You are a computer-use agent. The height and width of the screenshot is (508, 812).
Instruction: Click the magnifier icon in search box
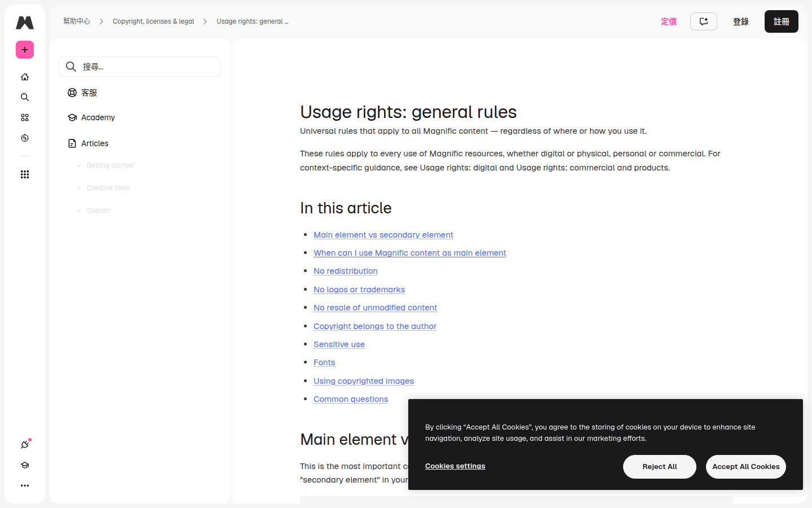click(71, 67)
